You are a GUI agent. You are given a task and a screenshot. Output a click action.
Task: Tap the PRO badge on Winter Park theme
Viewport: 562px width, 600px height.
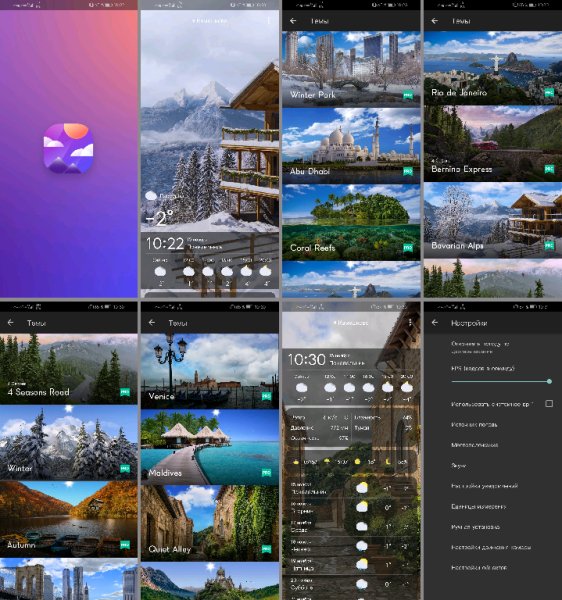tap(408, 95)
